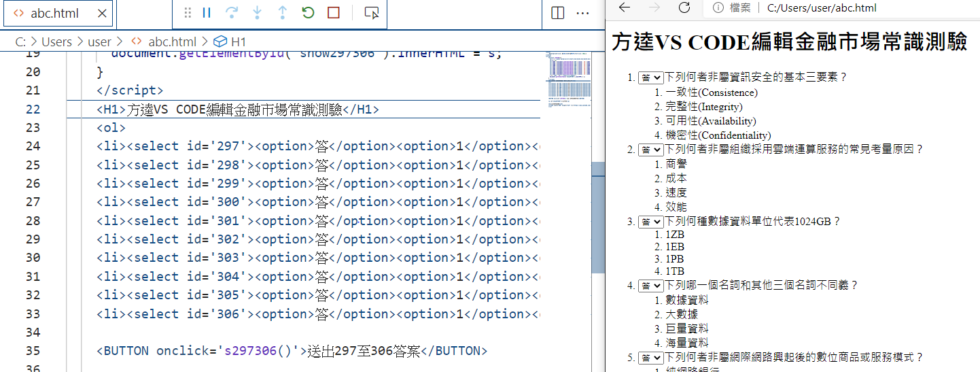Click the 1EB answer option

(x=675, y=247)
